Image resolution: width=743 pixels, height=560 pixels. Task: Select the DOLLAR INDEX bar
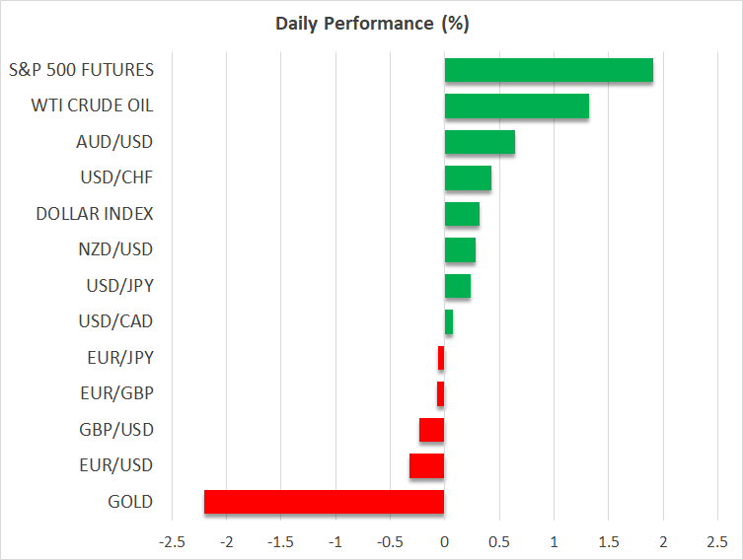pyautogui.click(x=462, y=214)
